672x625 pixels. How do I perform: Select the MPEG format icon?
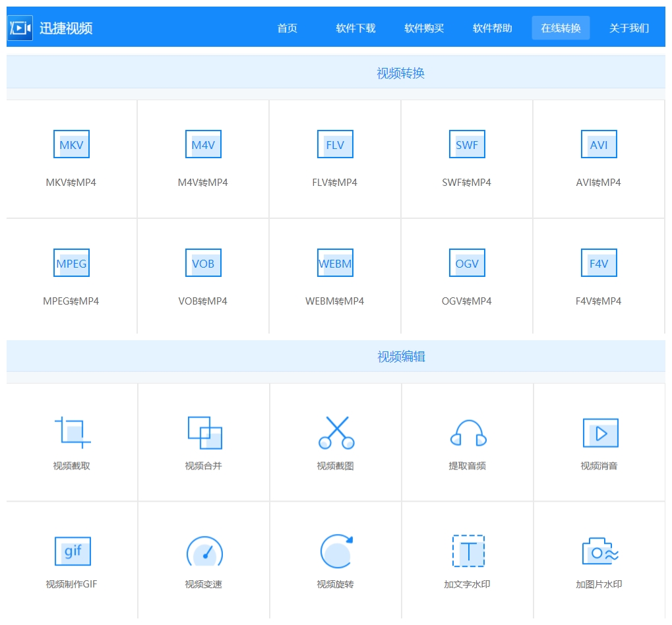(72, 263)
